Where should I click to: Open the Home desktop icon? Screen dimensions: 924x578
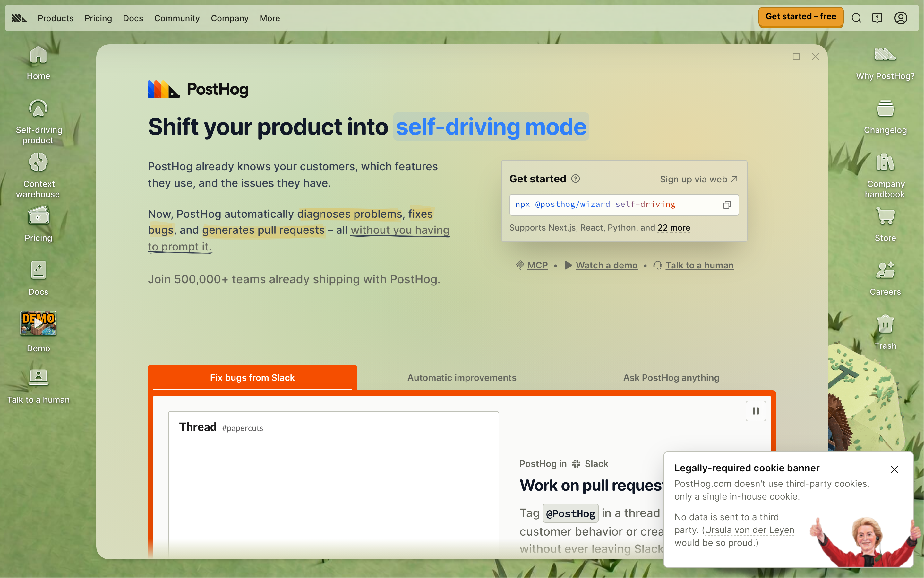pos(38,63)
